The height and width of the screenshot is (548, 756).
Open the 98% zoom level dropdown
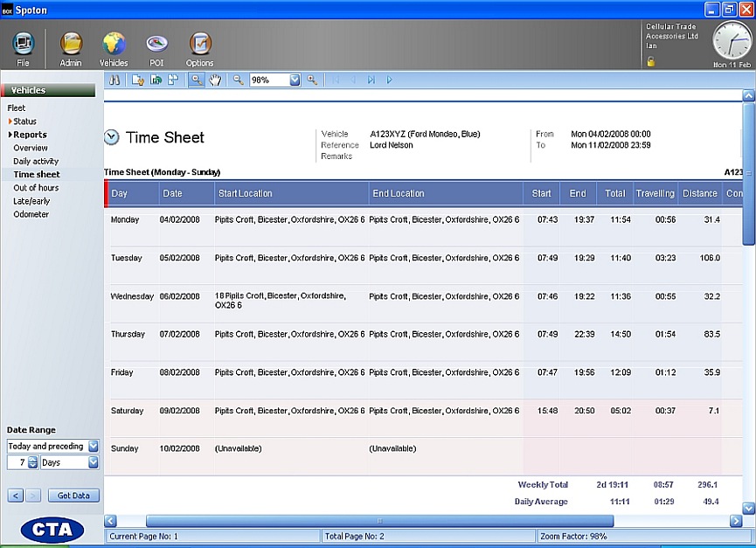pyautogui.click(x=295, y=80)
